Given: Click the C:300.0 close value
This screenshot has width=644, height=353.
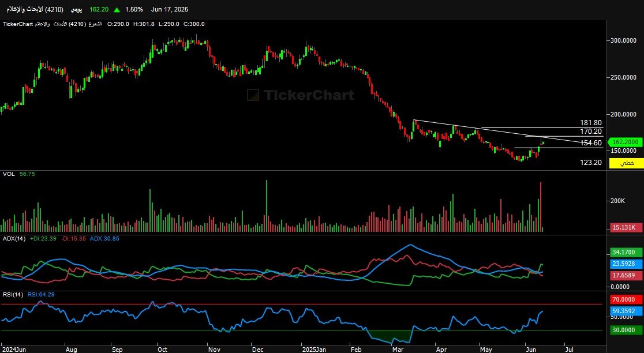Looking at the screenshot, I should click(x=194, y=24).
